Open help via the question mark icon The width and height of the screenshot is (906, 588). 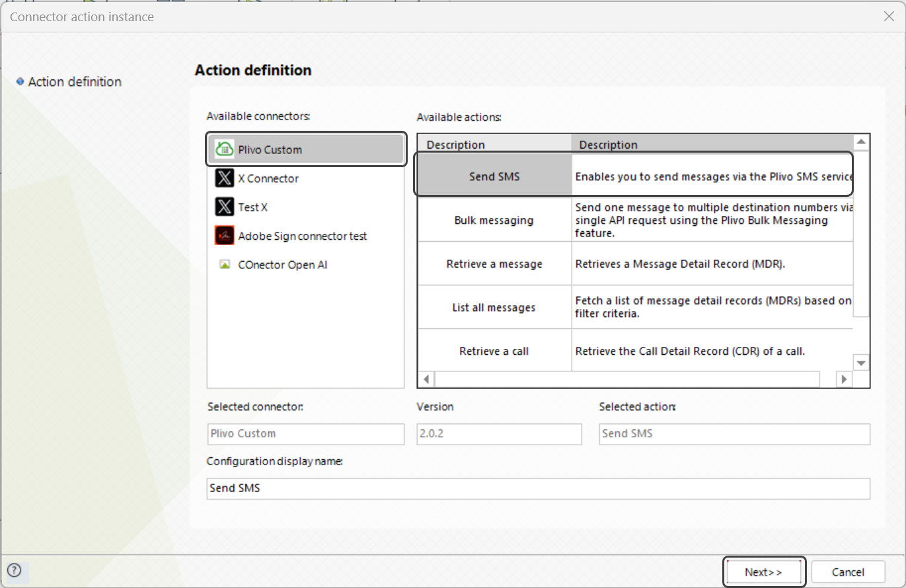tap(14, 570)
